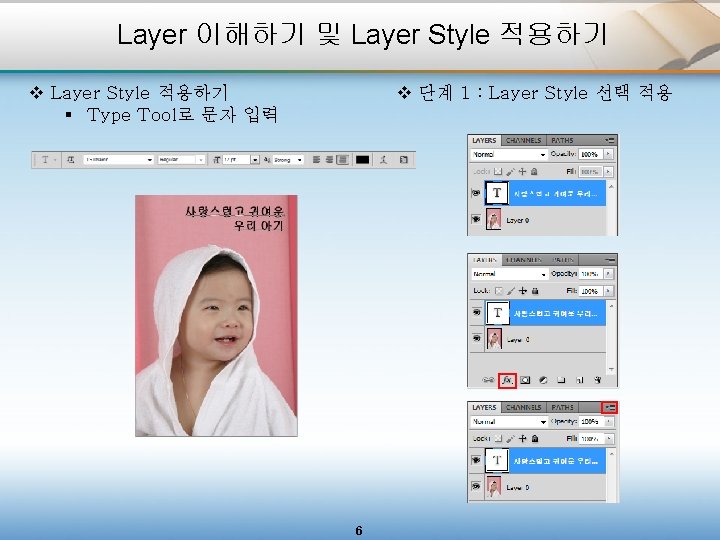
Task: Open Normal blend mode dropdown in bottom panel
Action: point(509,422)
